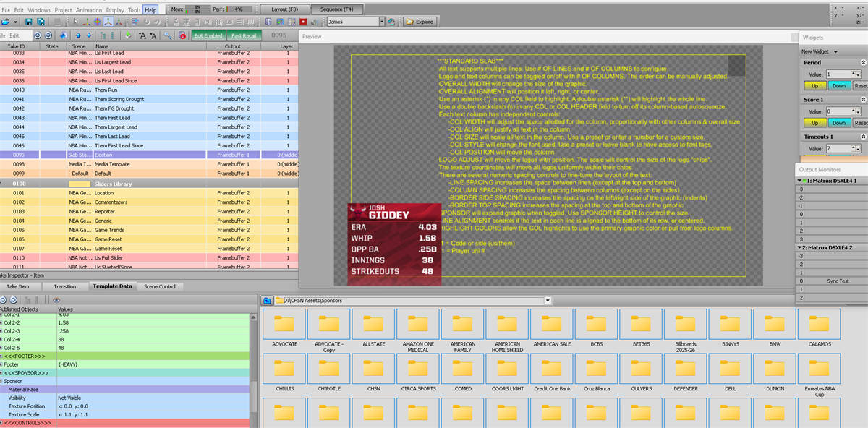Open the asset browser path dropdown arrow

tap(548, 300)
